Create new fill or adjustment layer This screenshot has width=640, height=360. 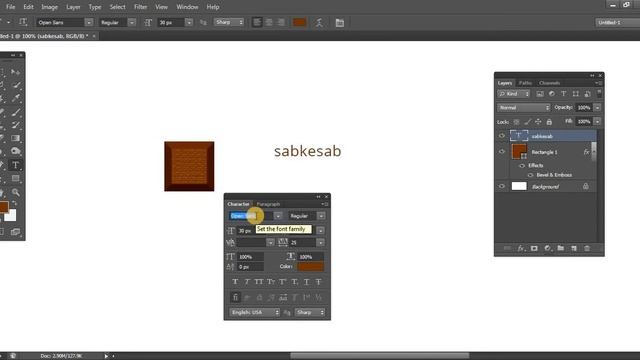point(547,248)
